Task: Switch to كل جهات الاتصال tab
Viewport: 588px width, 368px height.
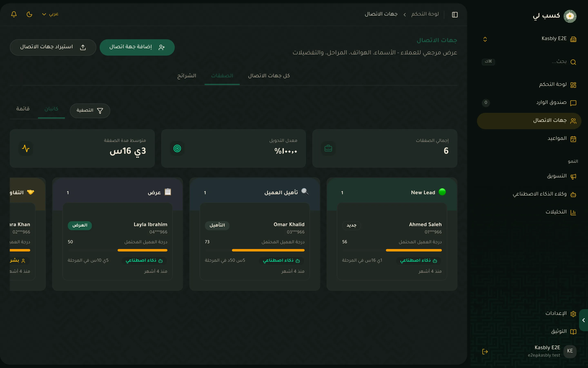Action: pos(269,76)
